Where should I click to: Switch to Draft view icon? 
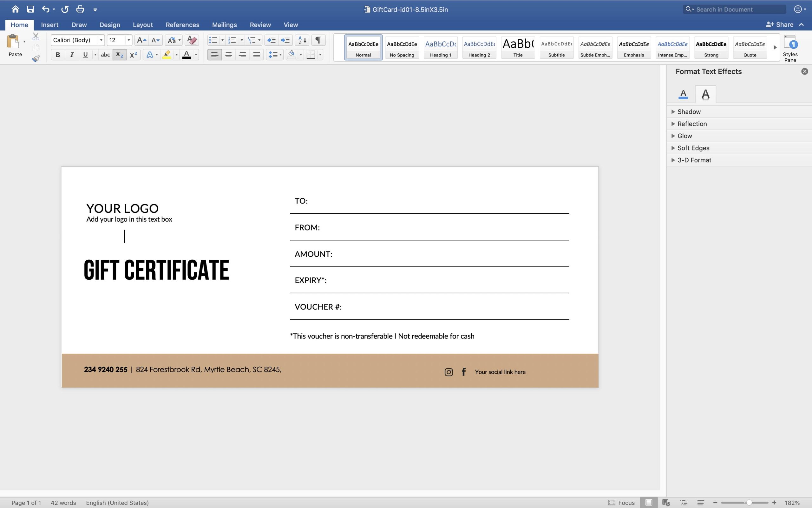[700, 503]
